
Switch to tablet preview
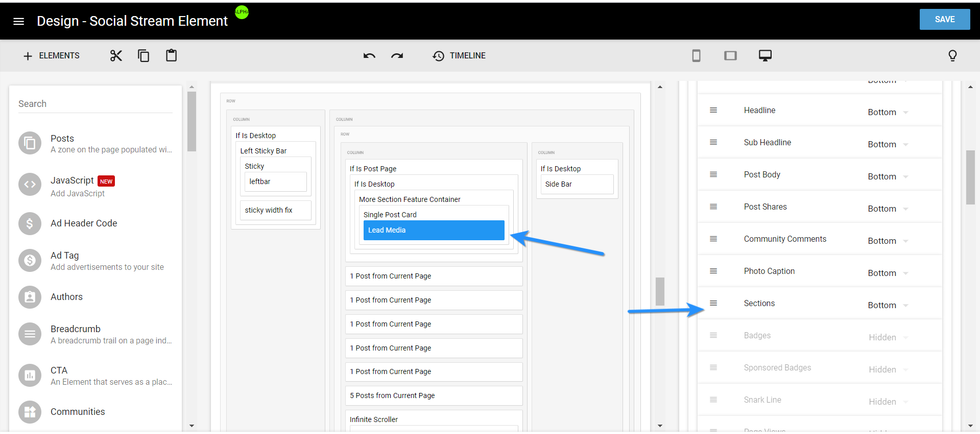pos(730,56)
